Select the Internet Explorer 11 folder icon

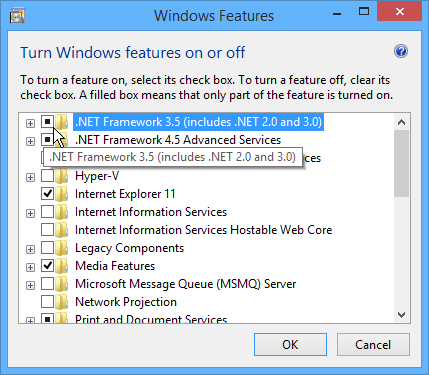click(x=61, y=194)
